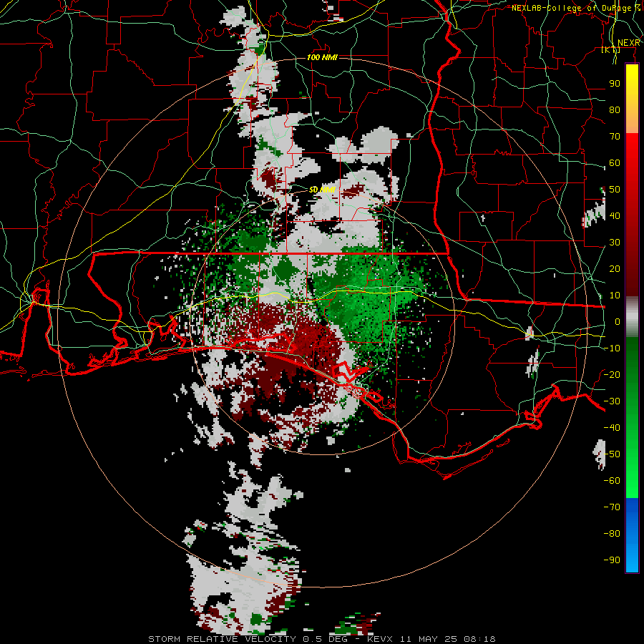Click the -50 scale value
This screenshot has width=644, height=644.
click(612, 454)
